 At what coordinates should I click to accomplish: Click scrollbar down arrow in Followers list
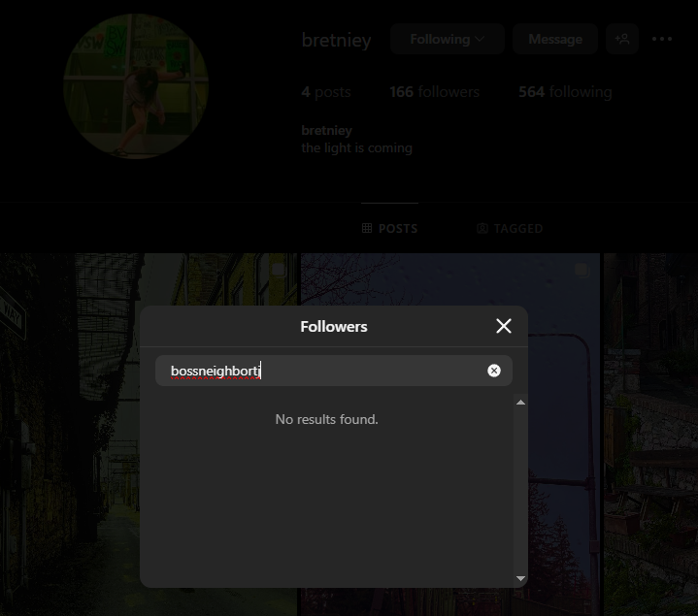point(520,578)
